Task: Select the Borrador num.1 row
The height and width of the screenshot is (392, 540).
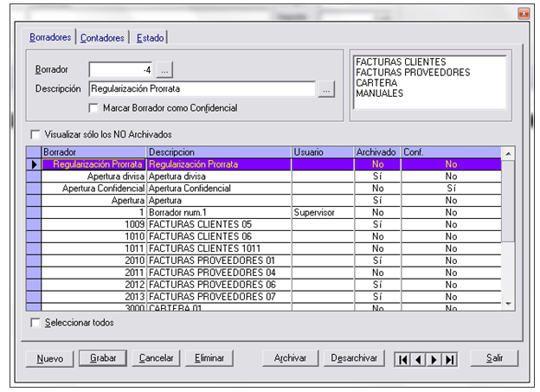Action: [x=272, y=213]
